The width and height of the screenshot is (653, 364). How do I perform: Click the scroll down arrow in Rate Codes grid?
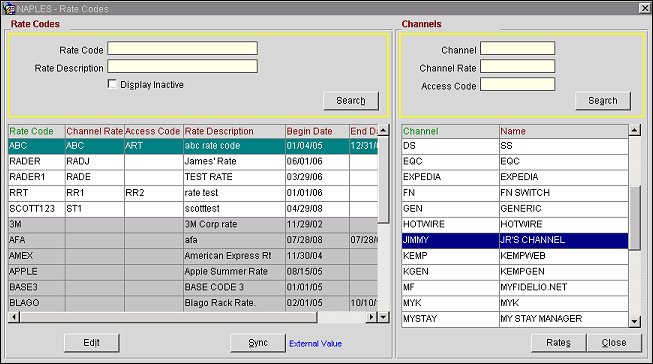[383, 317]
